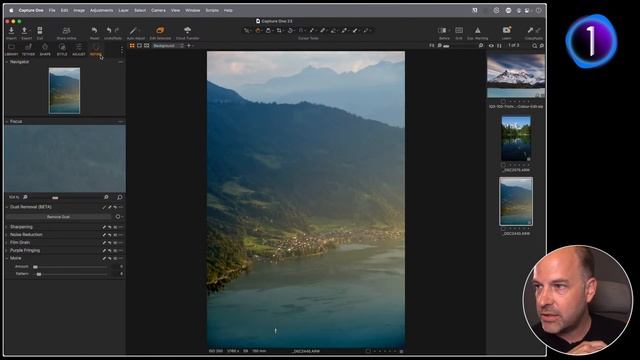Open the Help menu
640x360 pixels.
(228, 10)
